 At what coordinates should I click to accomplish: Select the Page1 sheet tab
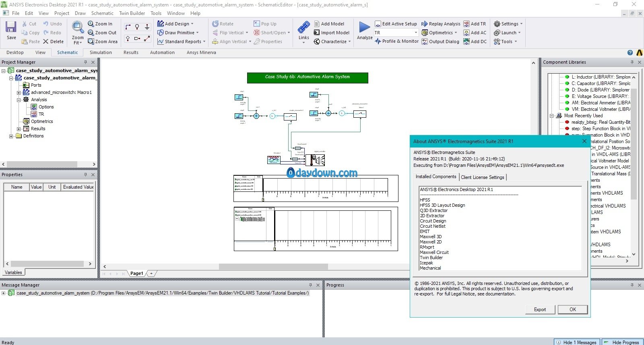pos(137,273)
